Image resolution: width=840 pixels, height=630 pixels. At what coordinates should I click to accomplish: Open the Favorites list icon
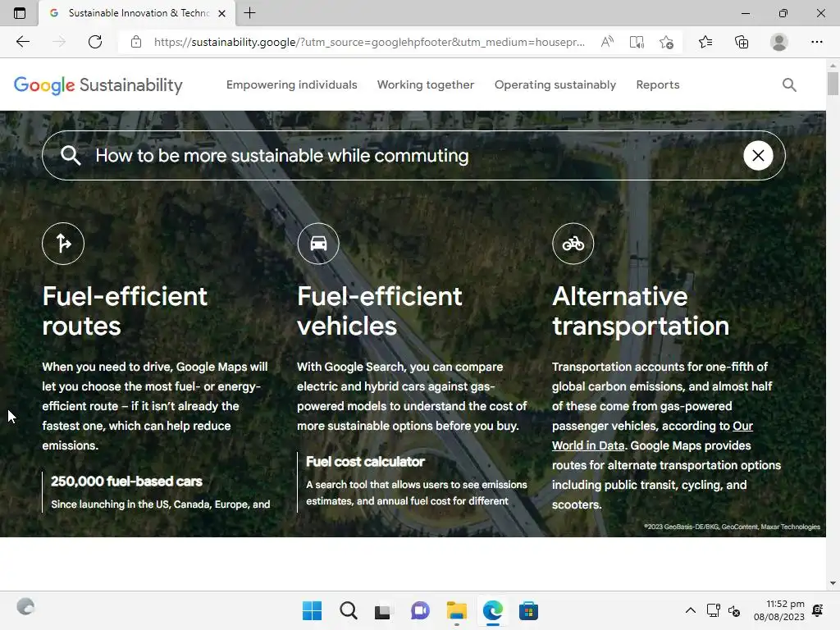[705, 42]
